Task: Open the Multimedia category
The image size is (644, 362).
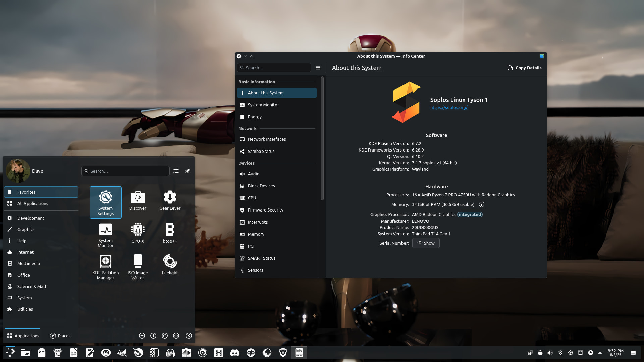Action: (x=41, y=263)
